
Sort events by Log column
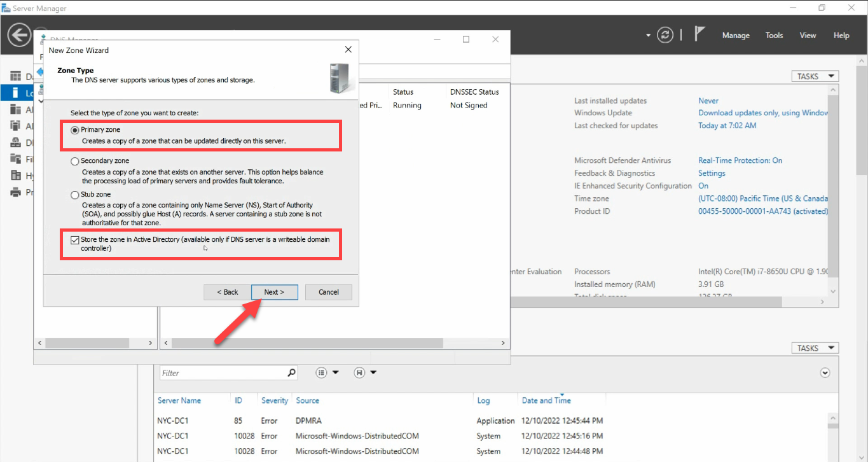(483, 401)
